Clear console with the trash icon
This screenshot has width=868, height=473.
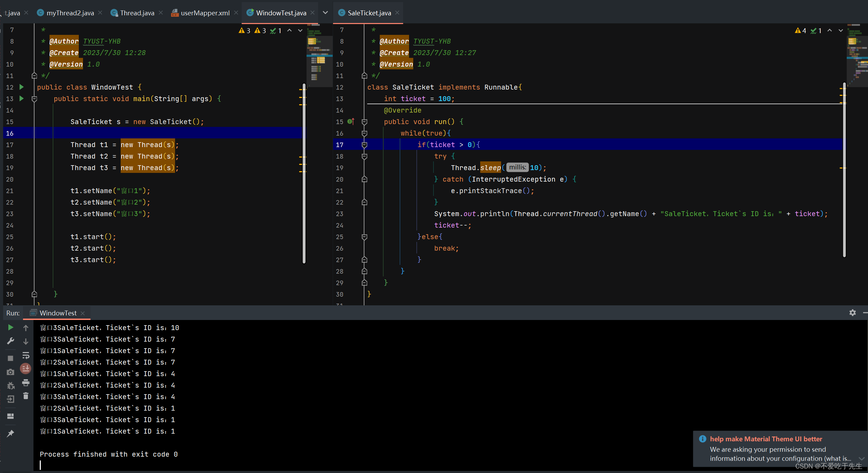pyautogui.click(x=26, y=396)
